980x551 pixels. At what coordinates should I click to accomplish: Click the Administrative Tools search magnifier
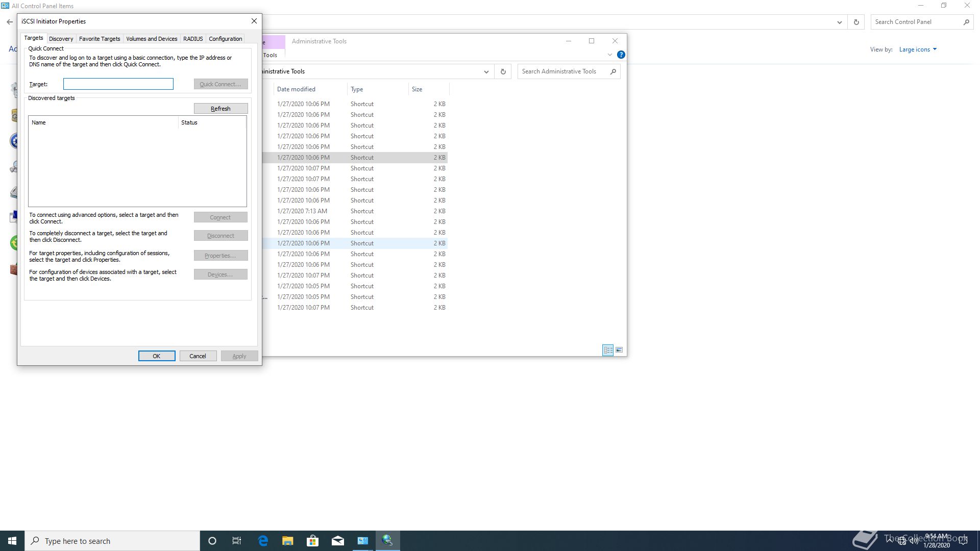[613, 71]
